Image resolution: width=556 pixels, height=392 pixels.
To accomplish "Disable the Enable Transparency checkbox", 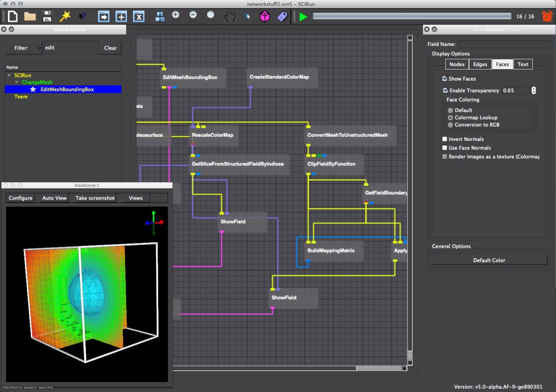I will tap(445, 90).
